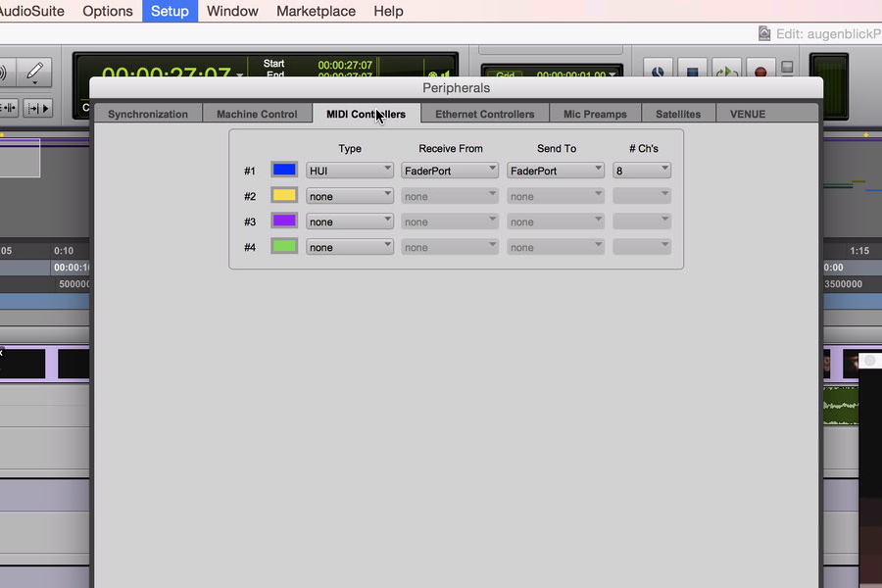The image size is (882, 588).
Task: Open the # Ch's dropdown showing 8
Action: (642, 171)
